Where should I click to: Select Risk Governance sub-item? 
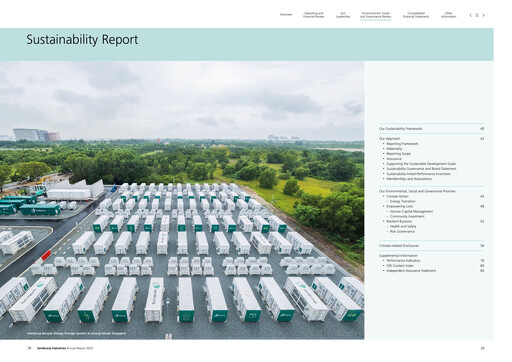[402, 231]
